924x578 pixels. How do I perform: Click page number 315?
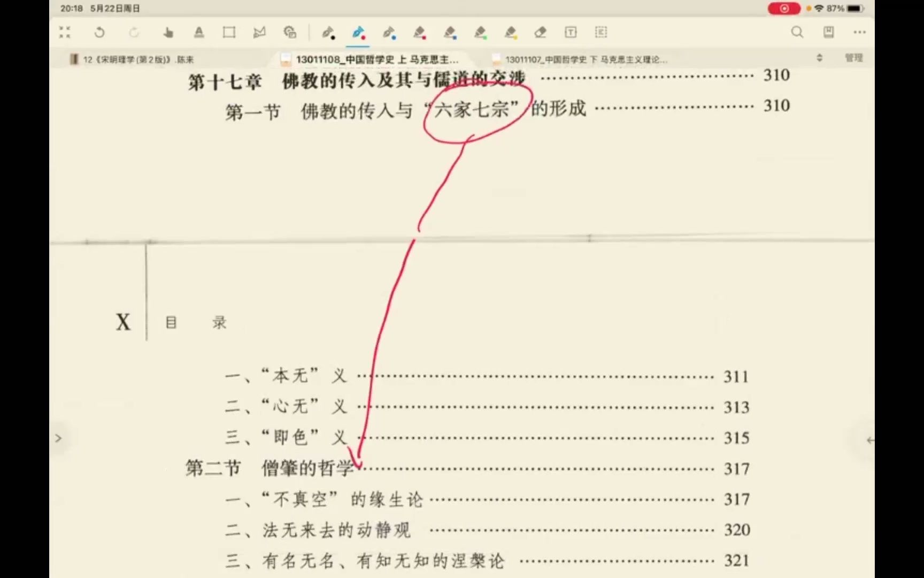pos(736,438)
